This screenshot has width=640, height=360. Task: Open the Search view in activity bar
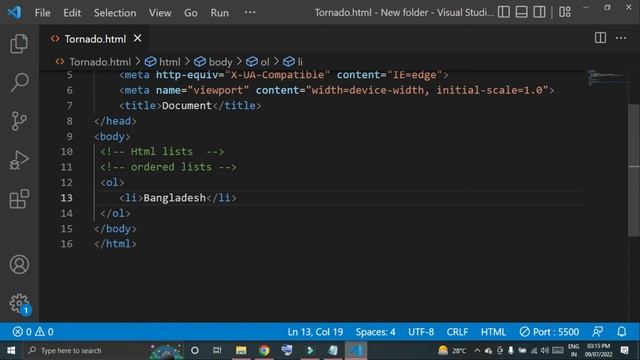tap(19, 82)
